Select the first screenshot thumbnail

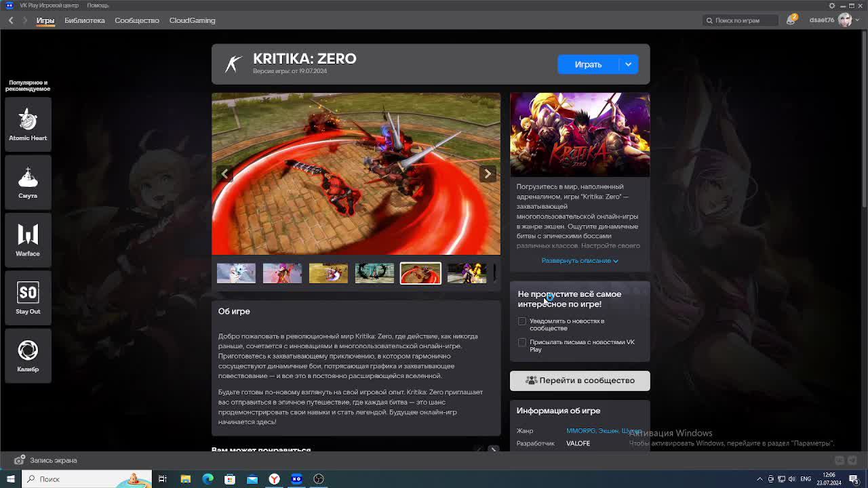236,273
